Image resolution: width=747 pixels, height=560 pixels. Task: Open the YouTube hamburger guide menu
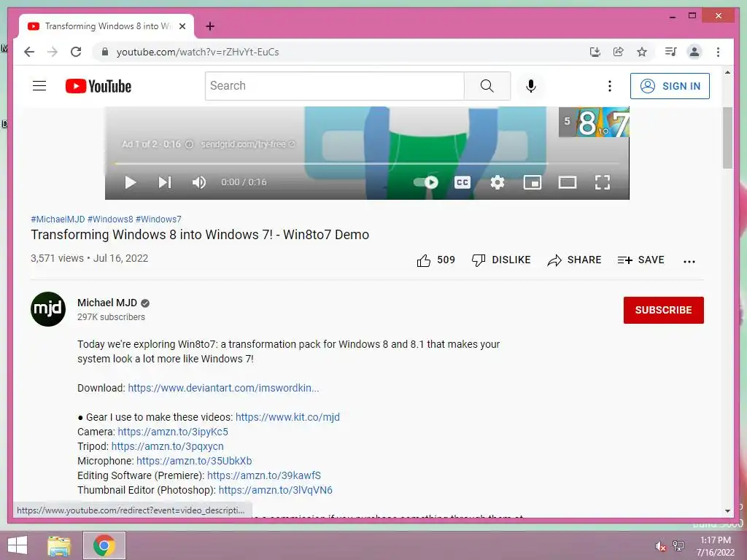39,86
